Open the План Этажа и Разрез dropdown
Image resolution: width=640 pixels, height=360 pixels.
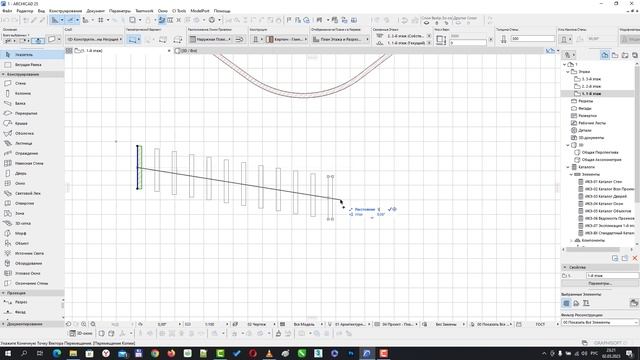pyautogui.click(x=340, y=39)
